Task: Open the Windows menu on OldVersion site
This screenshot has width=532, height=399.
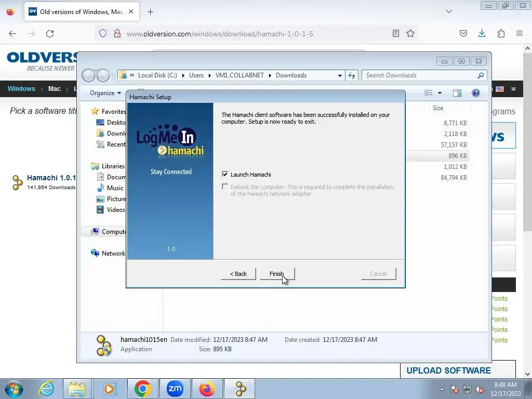Action: point(21,88)
